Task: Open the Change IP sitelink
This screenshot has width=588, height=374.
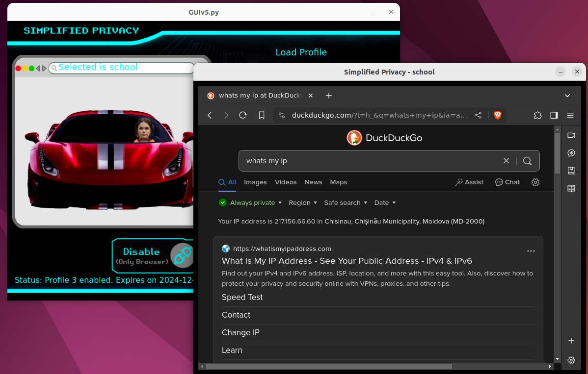Action: tap(241, 332)
